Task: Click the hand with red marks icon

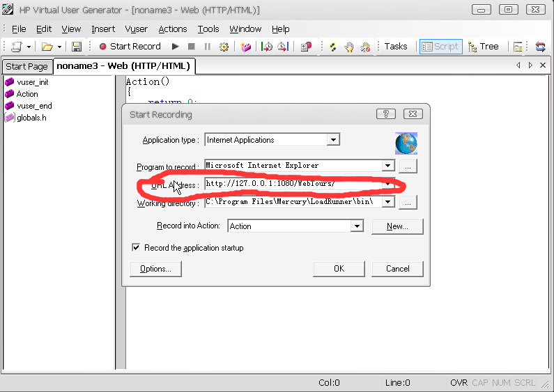Action: click(365, 47)
